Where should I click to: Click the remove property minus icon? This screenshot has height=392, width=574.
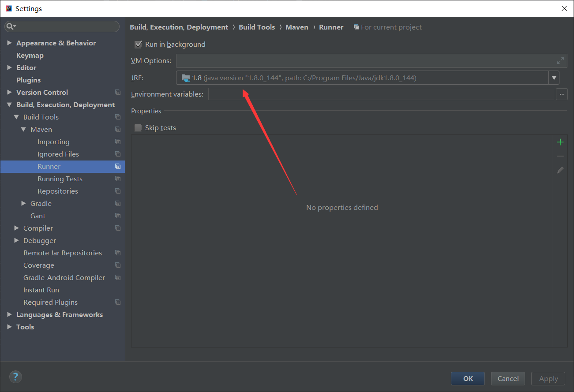click(x=560, y=156)
